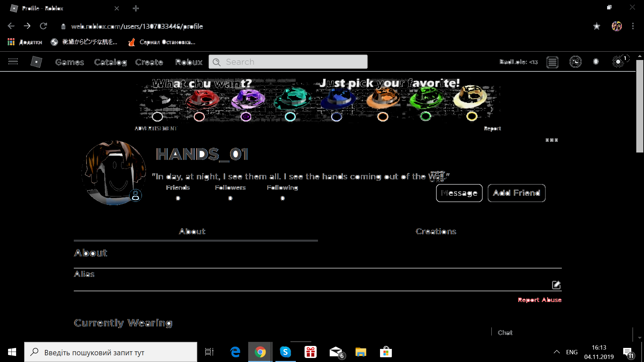
Task: Open the Games navigation menu item
Action: coord(69,62)
